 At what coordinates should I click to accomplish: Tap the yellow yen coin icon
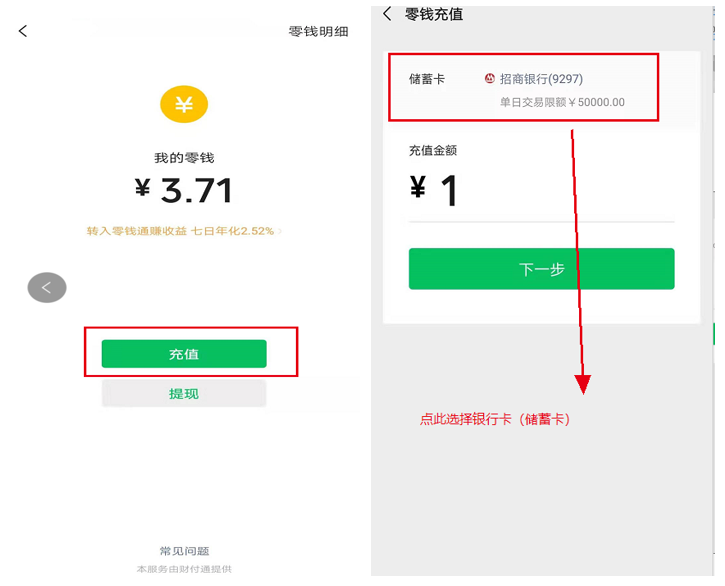184,105
